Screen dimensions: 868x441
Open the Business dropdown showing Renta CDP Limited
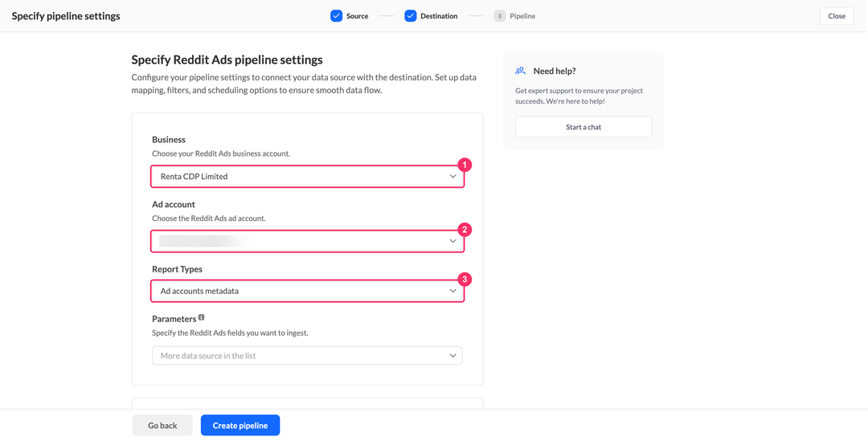coord(307,177)
